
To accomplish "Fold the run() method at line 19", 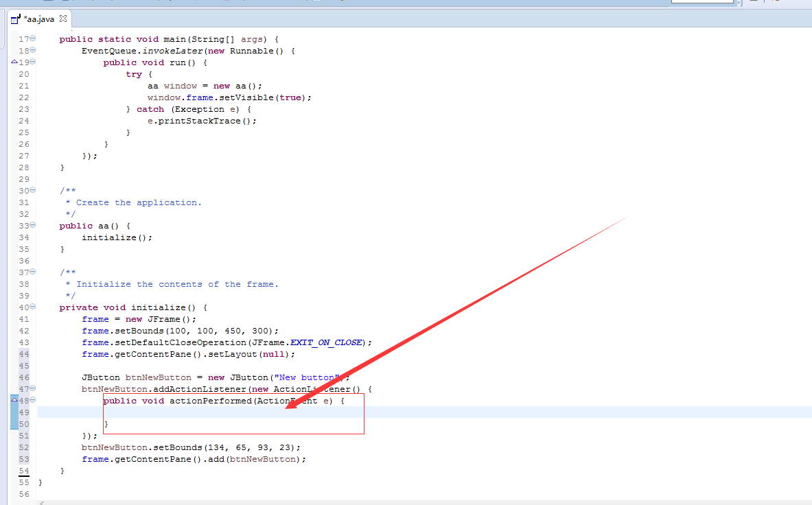I will click(33, 62).
